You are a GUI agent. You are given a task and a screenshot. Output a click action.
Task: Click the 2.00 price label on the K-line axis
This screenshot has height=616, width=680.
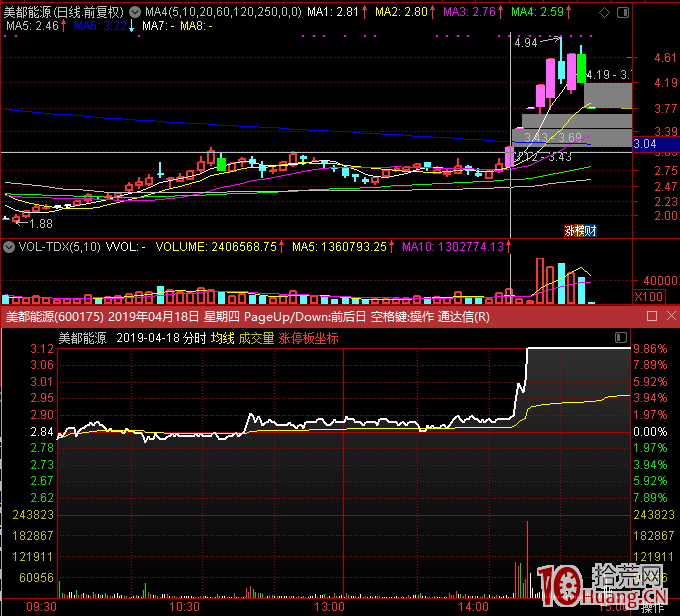pyautogui.click(x=666, y=216)
